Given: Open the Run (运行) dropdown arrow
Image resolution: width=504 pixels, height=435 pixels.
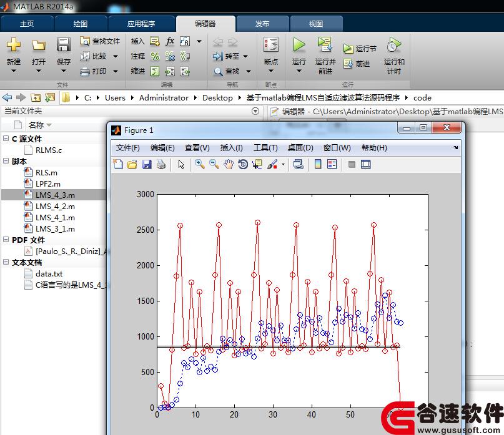Looking at the screenshot, I should tap(299, 71).
